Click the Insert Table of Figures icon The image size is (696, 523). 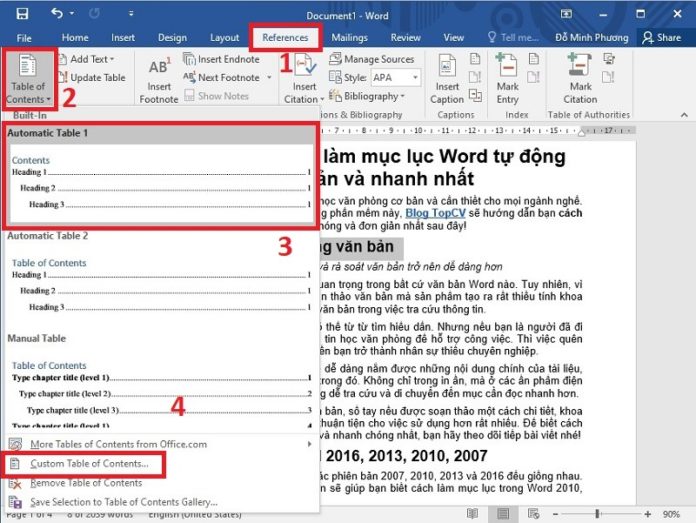475,59
